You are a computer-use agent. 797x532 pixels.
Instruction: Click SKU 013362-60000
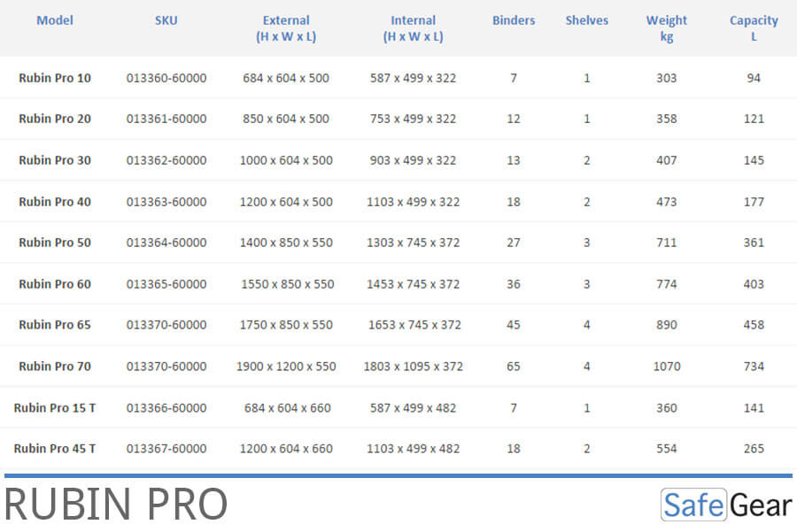click(166, 160)
